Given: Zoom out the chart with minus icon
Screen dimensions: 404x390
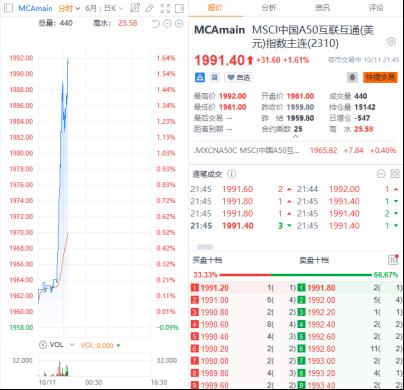Looking at the screenshot, I should click(167, 23).
